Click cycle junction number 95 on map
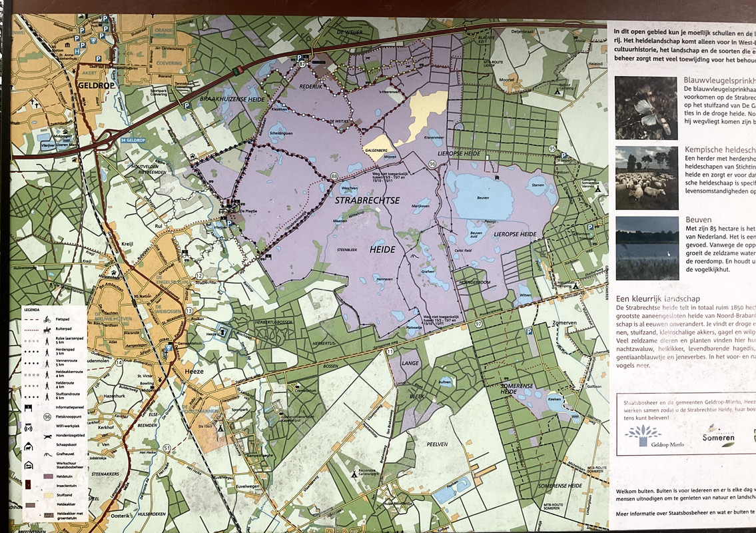This screenshot has height=533, width=756. 552,149
